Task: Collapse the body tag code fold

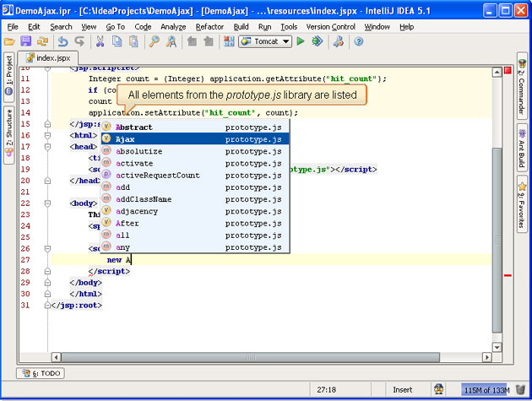Action: tap(47, 203)
